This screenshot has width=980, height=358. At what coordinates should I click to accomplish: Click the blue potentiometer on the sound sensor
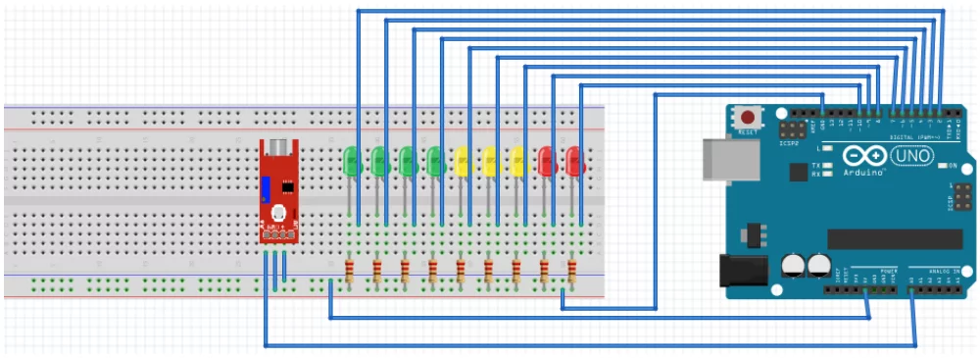pos(266,189)
